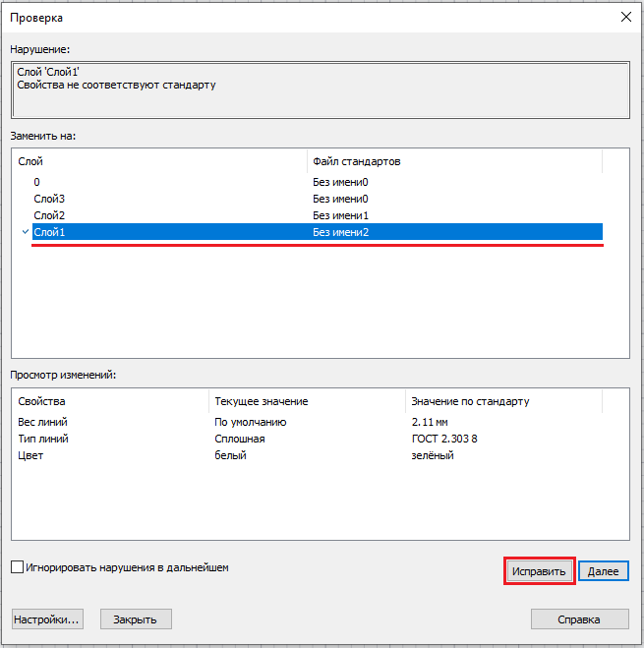Open the Справка help button
The width and height of the screenshot is (644, 648).
(x=579, y=619)
